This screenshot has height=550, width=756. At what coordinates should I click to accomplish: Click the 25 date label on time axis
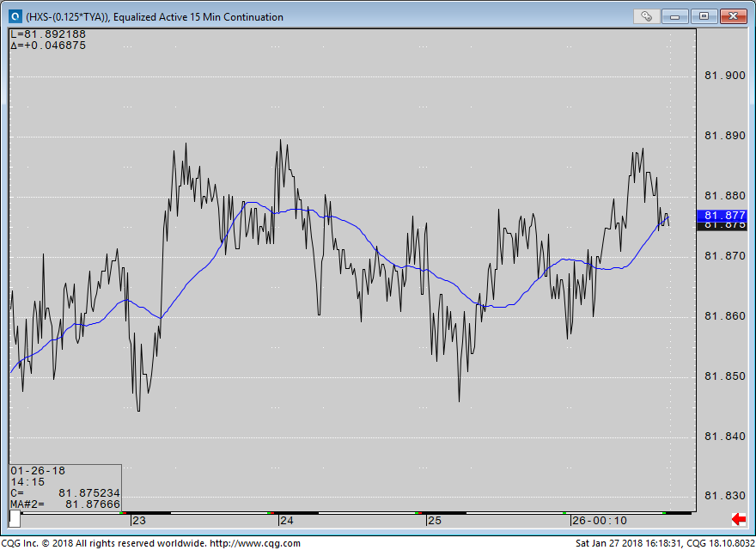[435, 521]
